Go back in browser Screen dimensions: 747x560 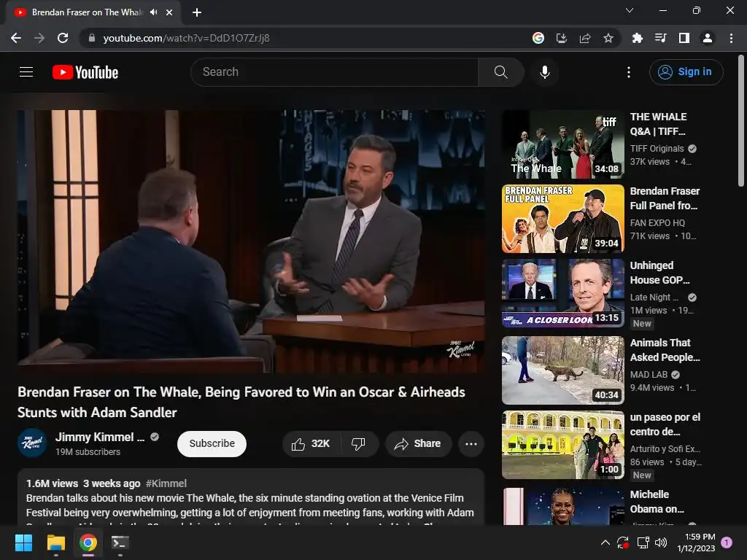pyautogui.click(x=16, y=38)
